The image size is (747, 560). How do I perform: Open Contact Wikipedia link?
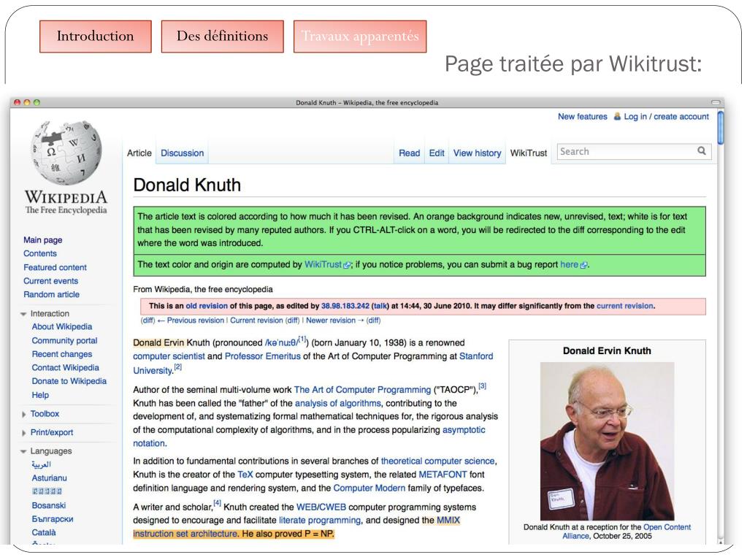tap(65, 368)
